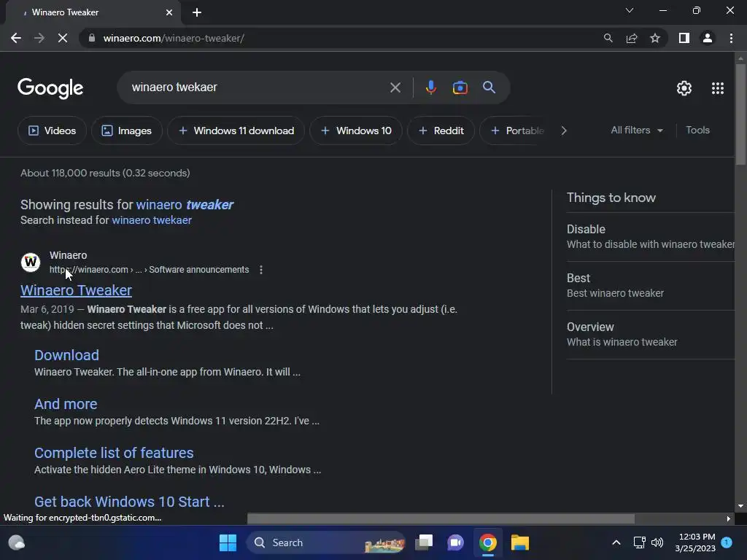The height and width of the screenshot is (560, 747).
Task: Open Windows Start menu
Action: pos(228,542)
